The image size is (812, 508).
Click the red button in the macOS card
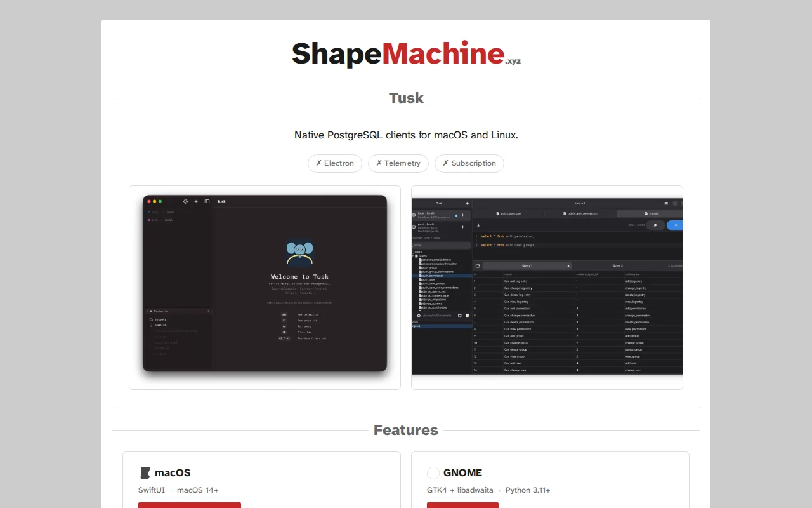(x=190, y=505)
